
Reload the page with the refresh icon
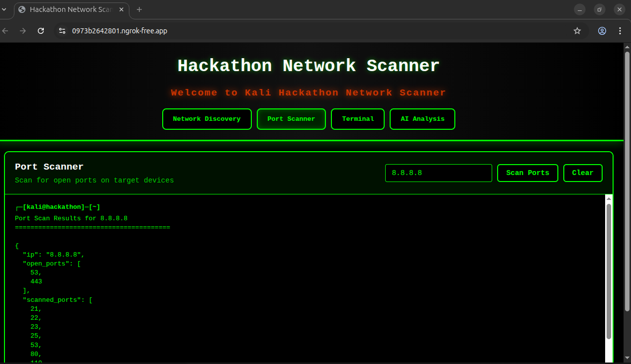[41, 31]
